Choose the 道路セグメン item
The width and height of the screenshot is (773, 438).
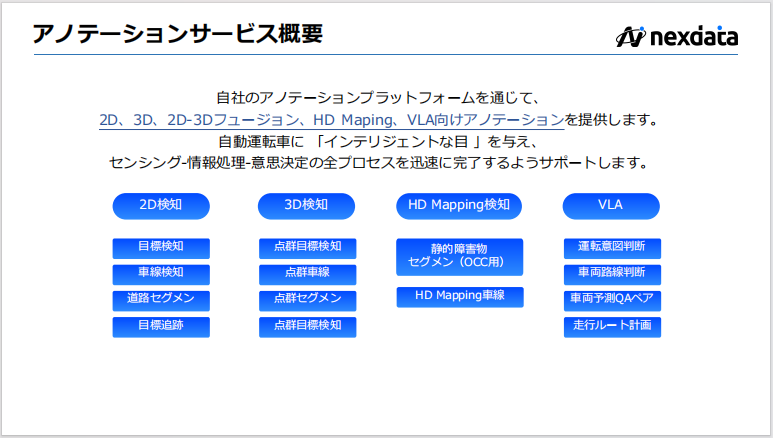click(x=161, y=300)
